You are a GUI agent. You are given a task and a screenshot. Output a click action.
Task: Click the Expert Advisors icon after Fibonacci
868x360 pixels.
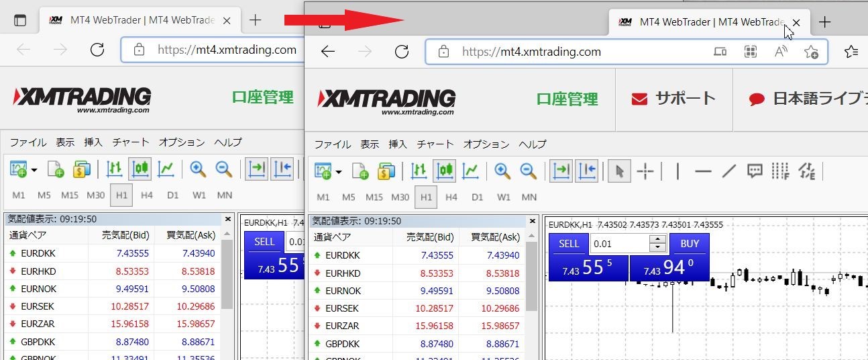point(807,172)
